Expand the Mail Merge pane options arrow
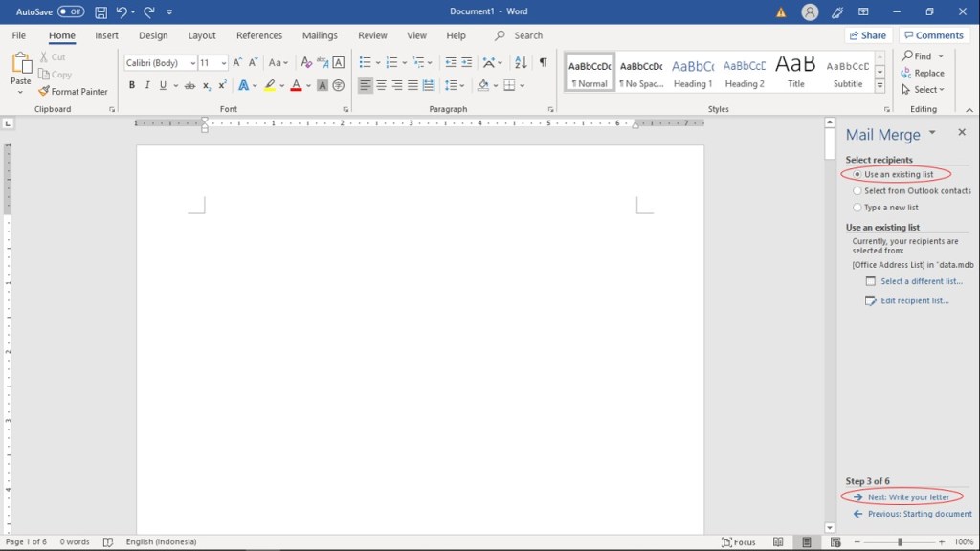Viewport: 980px width, 551px height. [x=932, y=133]
